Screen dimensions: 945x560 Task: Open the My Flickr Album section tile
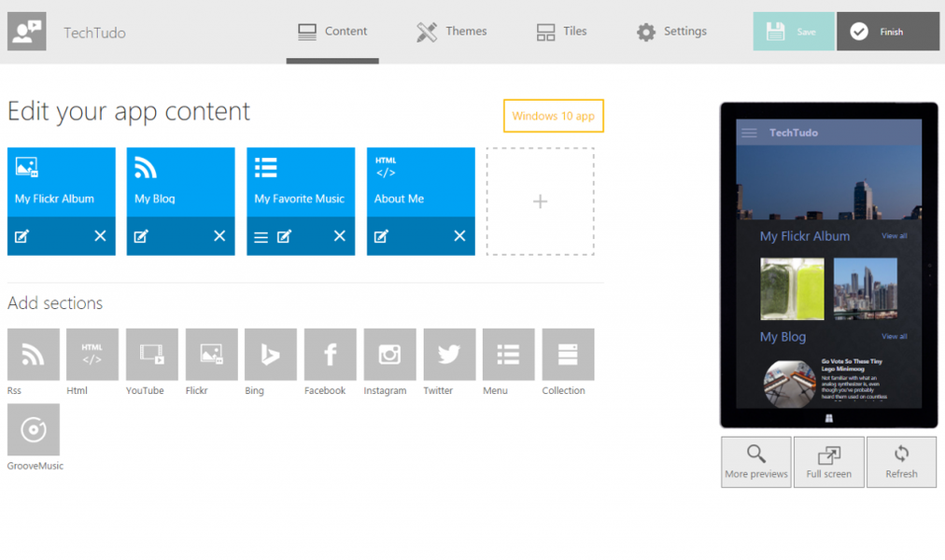pyautogui.click(x=62, y=182)
